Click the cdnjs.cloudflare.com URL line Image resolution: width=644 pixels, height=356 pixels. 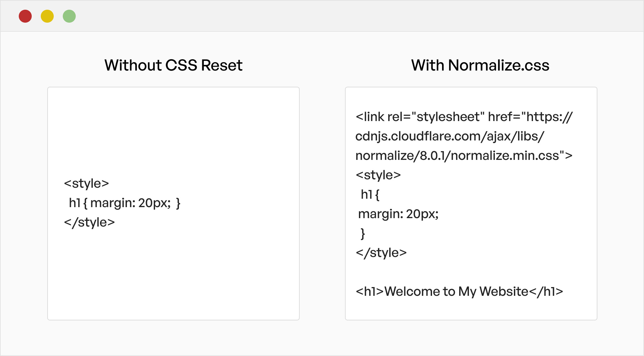tap(450, 136)
